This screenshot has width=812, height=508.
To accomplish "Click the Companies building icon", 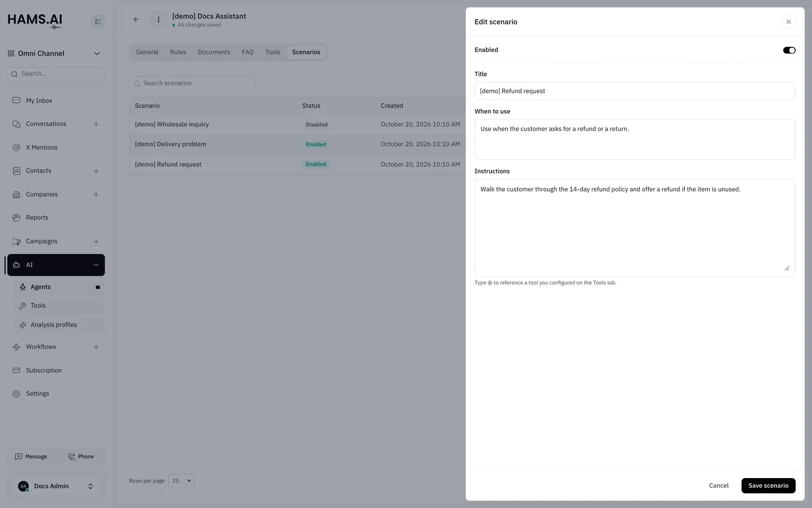I will pyautogui.click(x=16, y=195).
